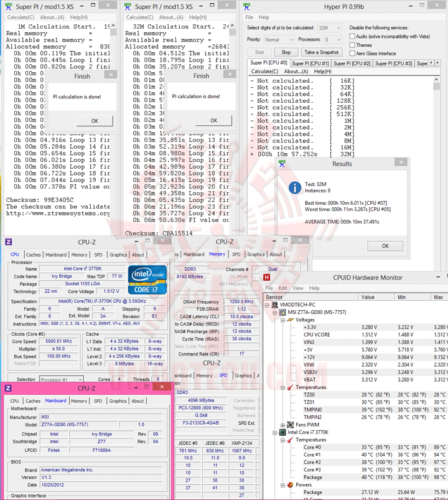The height and width of the screenshot is (500, 448).
Task: Open the Priority Normal dropdown
Action: (x=279, y=40)
